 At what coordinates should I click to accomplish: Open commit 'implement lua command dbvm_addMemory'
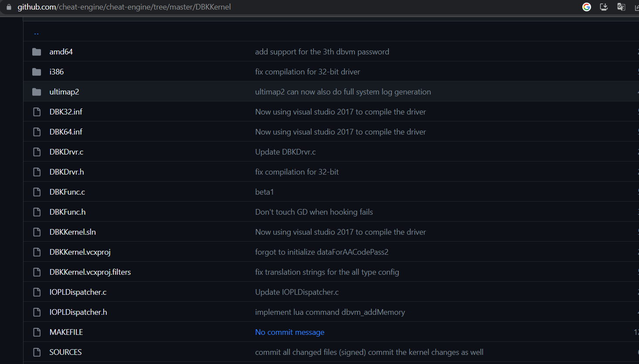pos(330,312)
